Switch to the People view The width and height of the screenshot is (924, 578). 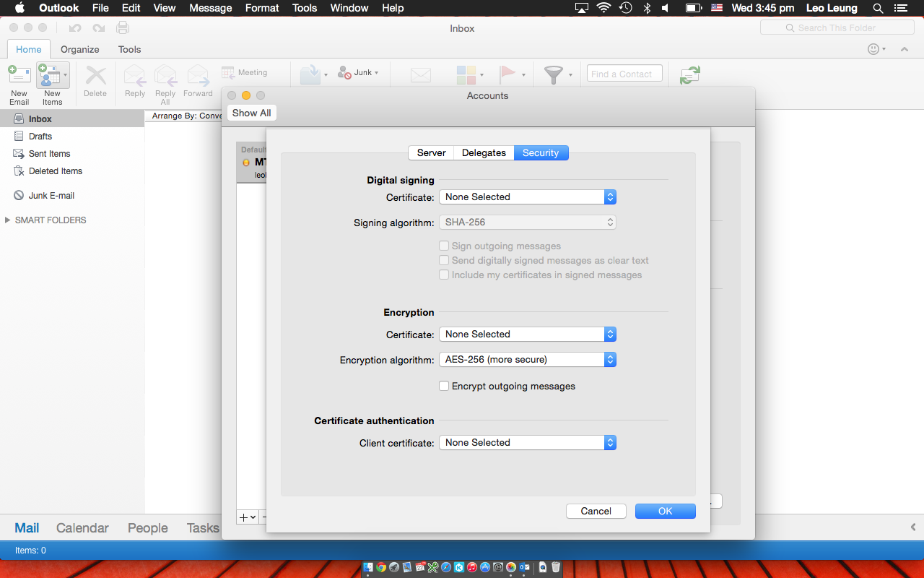148,528
